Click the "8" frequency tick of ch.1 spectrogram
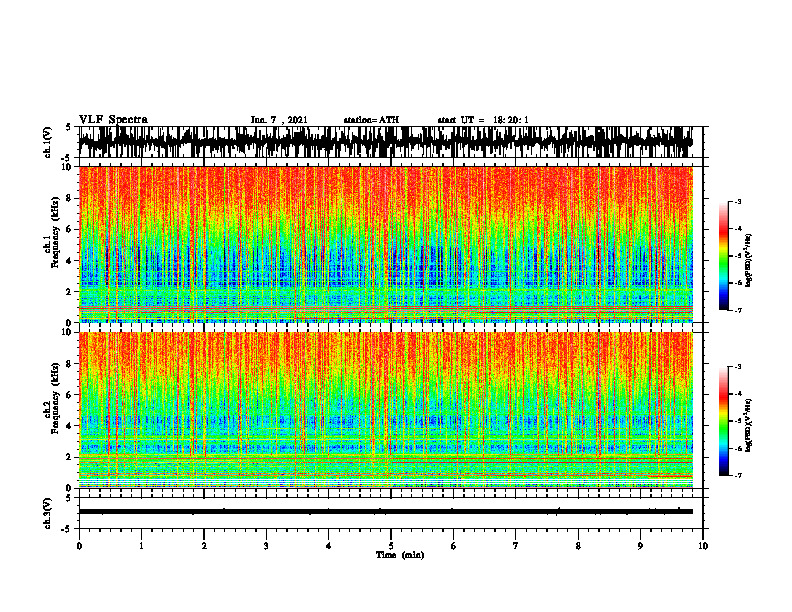The width and height of the screenshot is (792, 612). point(69,198)
